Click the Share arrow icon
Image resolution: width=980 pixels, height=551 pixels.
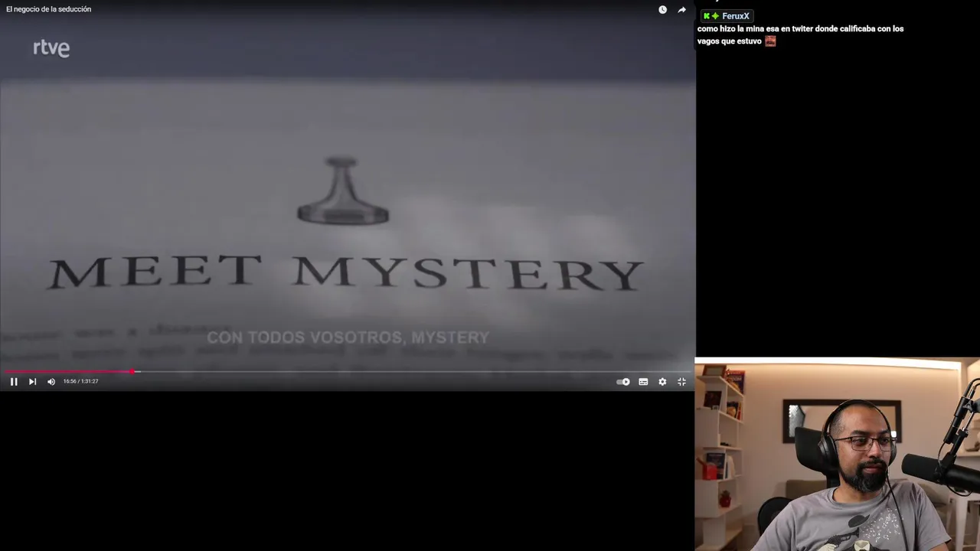pos(681,10)
